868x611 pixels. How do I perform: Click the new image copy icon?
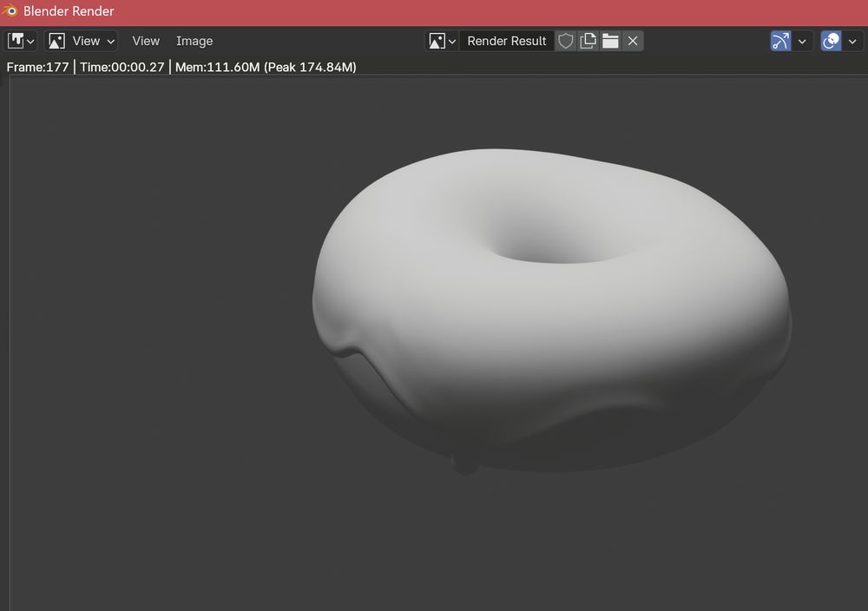click(588, 41)
